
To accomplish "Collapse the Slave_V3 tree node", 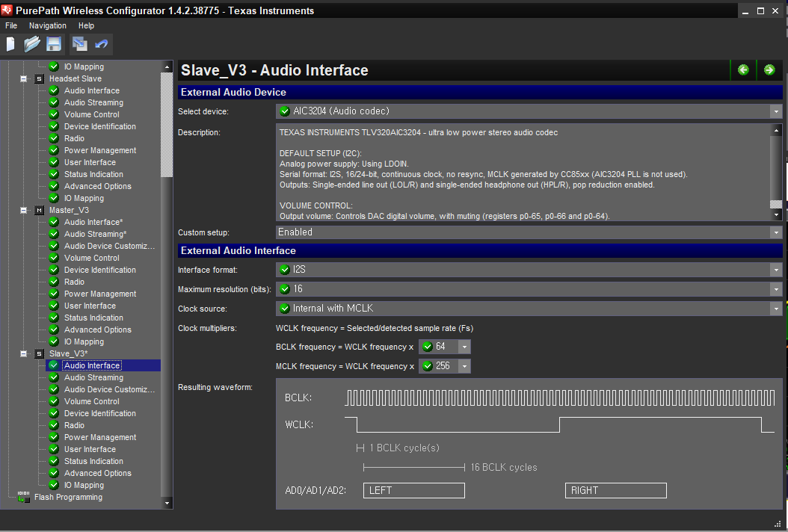I will (24, 353).
